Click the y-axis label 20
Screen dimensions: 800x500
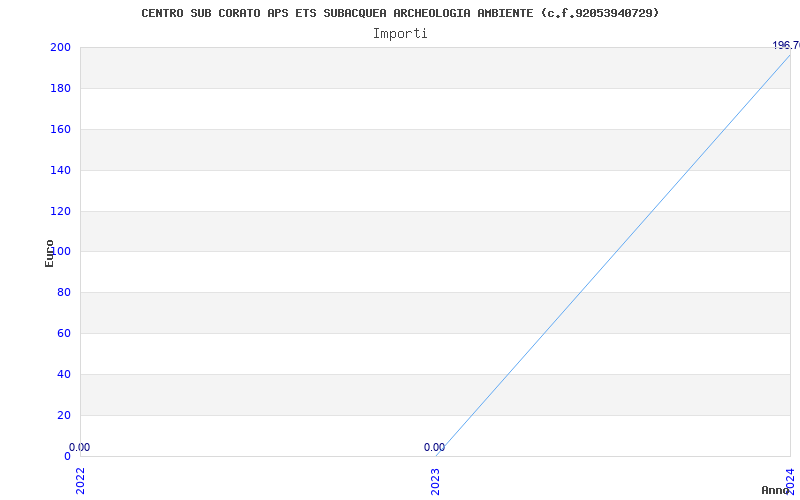(x=64, y=415)
